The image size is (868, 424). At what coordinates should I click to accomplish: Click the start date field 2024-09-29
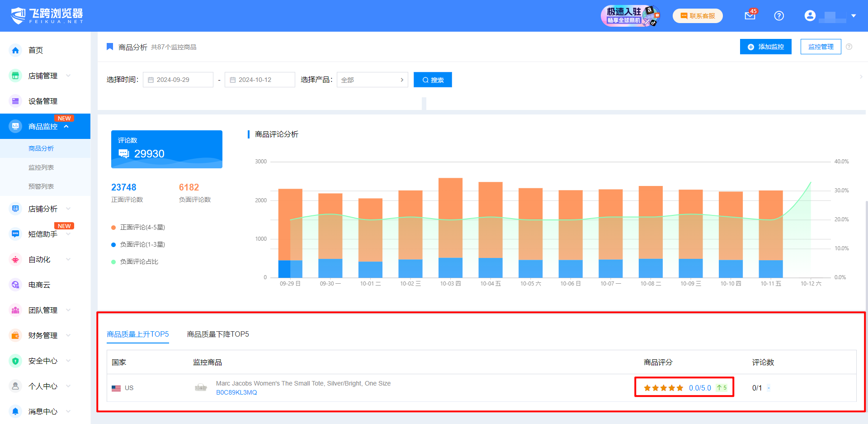(x=178, y=80)
